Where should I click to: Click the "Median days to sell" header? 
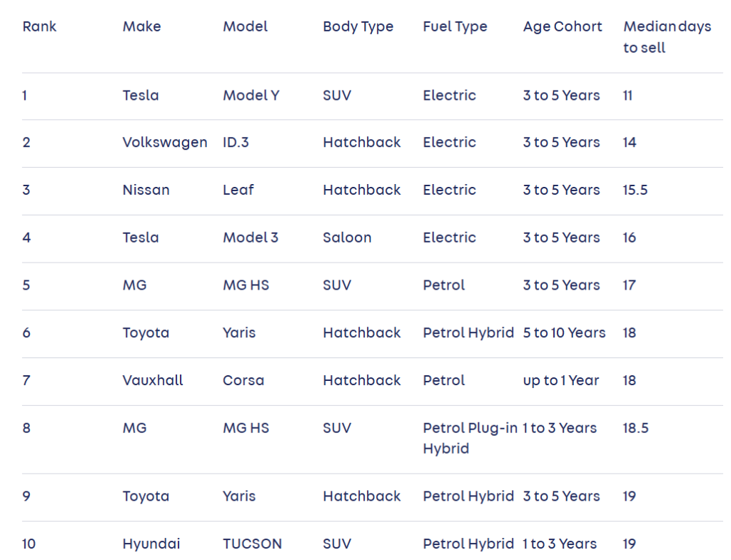point(667,38)
